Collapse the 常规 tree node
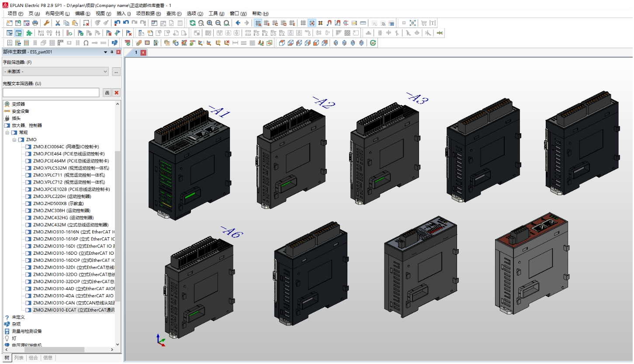The image size is (634, 364). (7, 132)
